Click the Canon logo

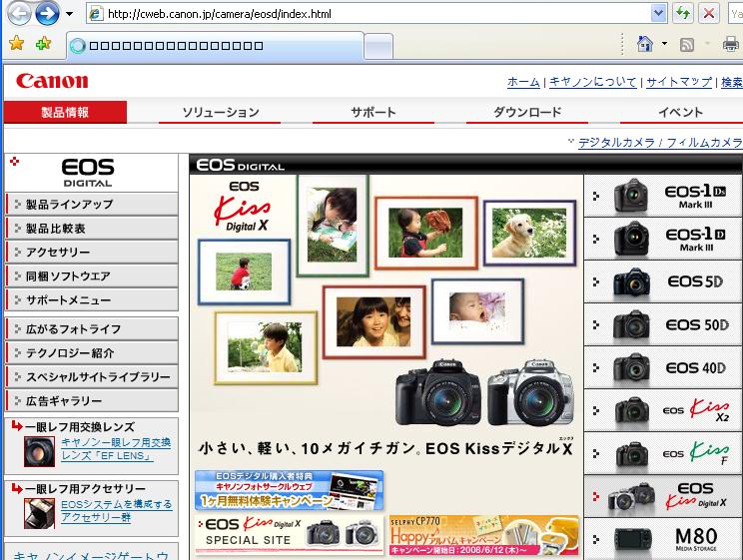pyautogui.click(x=52, y=81)
